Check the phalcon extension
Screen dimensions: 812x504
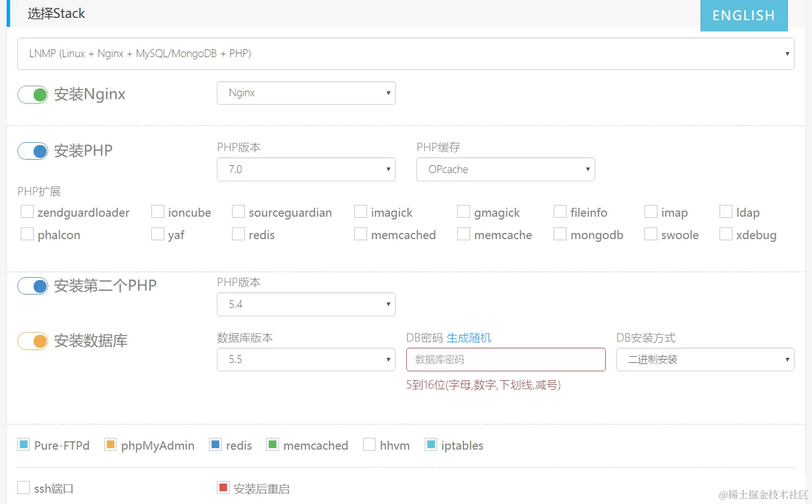click(27, 234)
